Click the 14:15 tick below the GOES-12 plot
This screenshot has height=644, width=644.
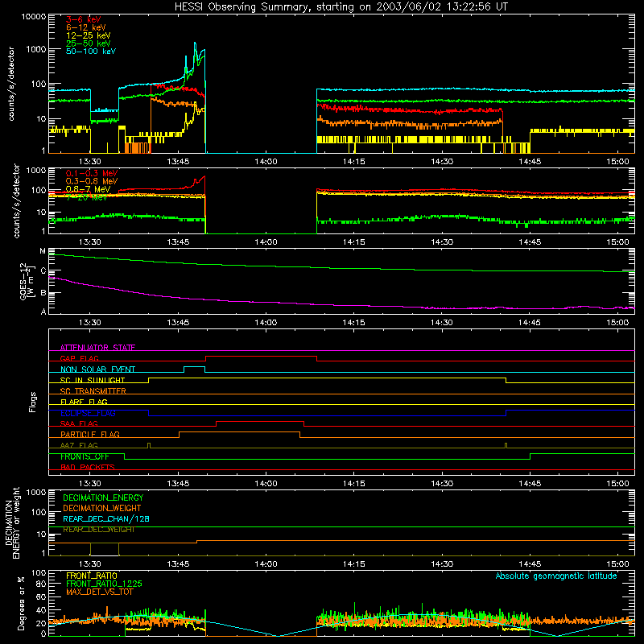pos(354,323)
